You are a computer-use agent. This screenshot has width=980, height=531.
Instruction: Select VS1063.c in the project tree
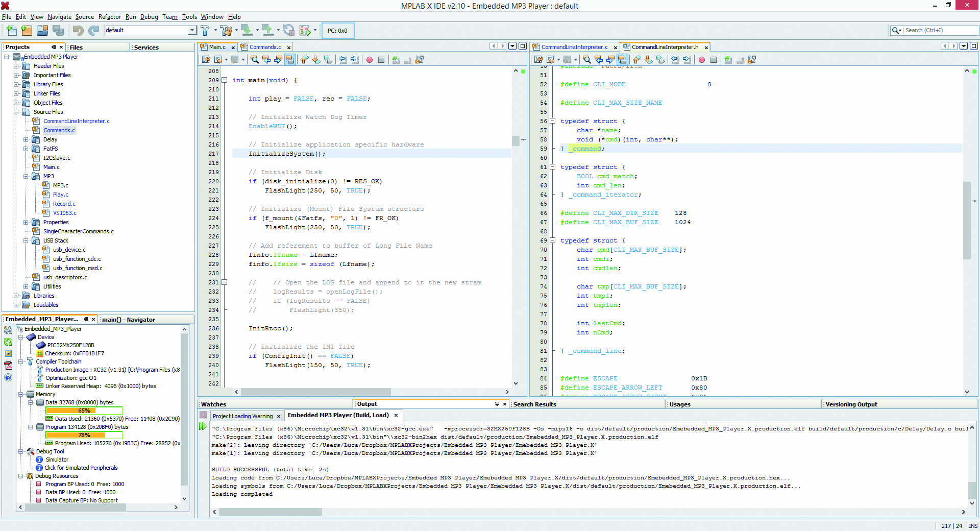(65, 213)
